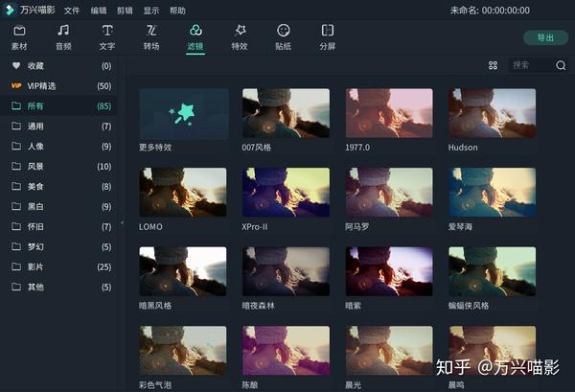The width and height of the screenshot is (575, 392).
Task: Select the 影片 category
Action: pyautogui.click(x=58, y=266)
